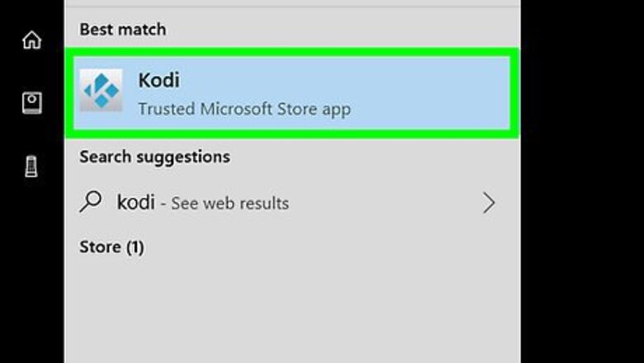Viewport: 644px width, 363px height.
Task: Click the 'Kodi' app title text
Action: (x=159, y=81)
